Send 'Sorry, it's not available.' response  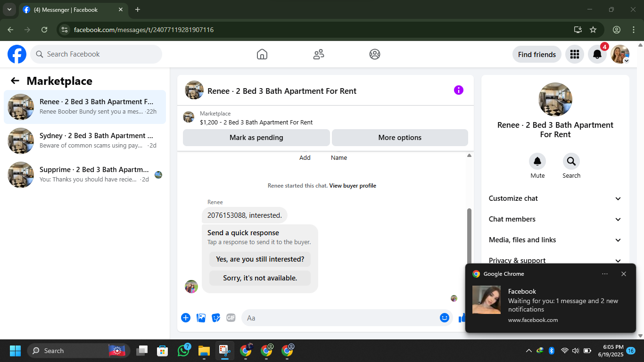pos(260,278)
